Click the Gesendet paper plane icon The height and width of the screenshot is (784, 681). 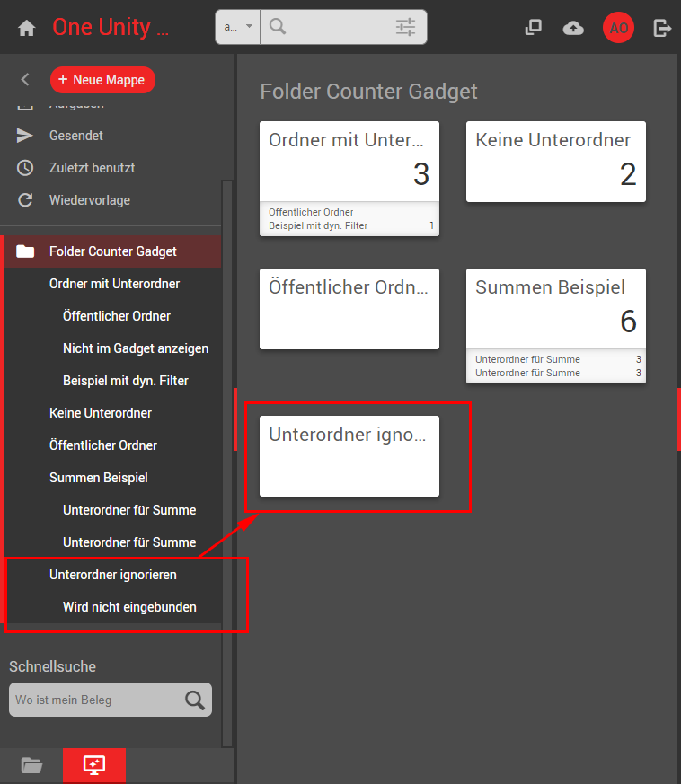click(24, 136)
